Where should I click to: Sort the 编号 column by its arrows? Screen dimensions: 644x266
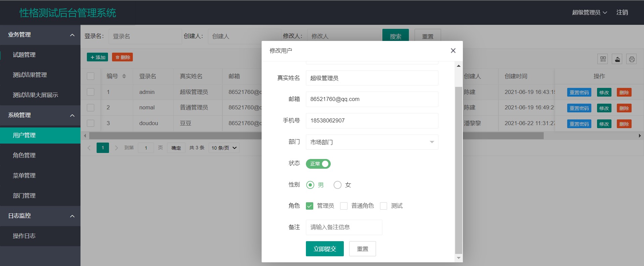[124, 76]
